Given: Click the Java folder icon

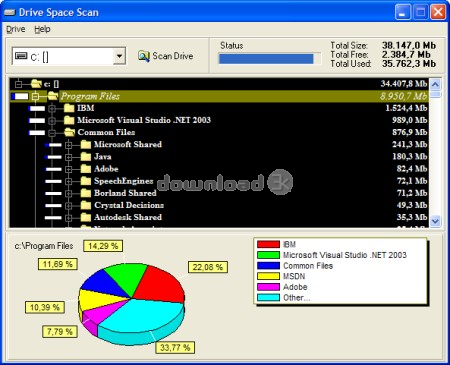Looking at the screenshot, I should pyautogui.click(x=86, y=157).
